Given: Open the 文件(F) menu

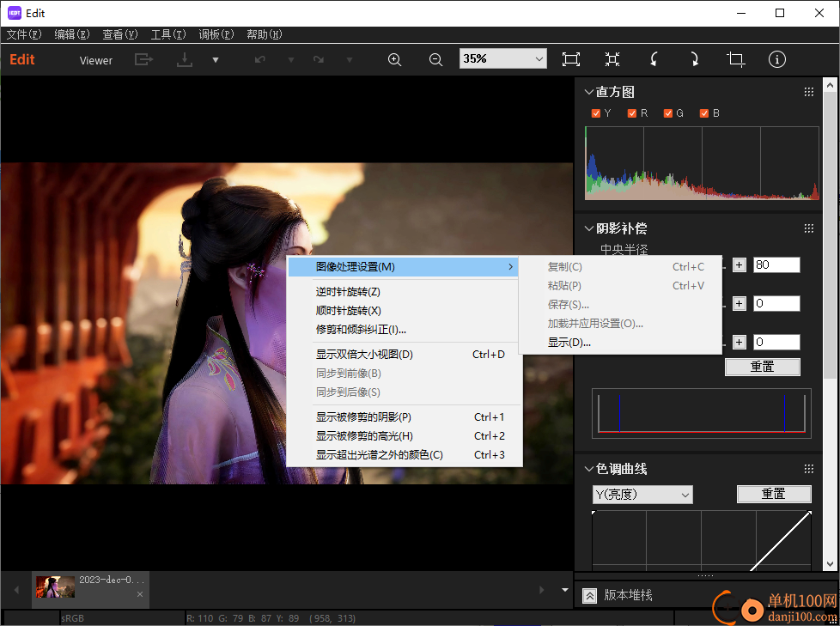Looking at the screenshot, I should (23, 34).
